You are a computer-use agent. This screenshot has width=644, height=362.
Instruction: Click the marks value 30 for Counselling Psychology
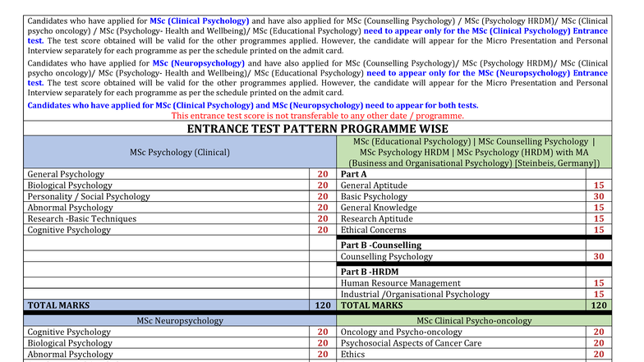[599, 256]
